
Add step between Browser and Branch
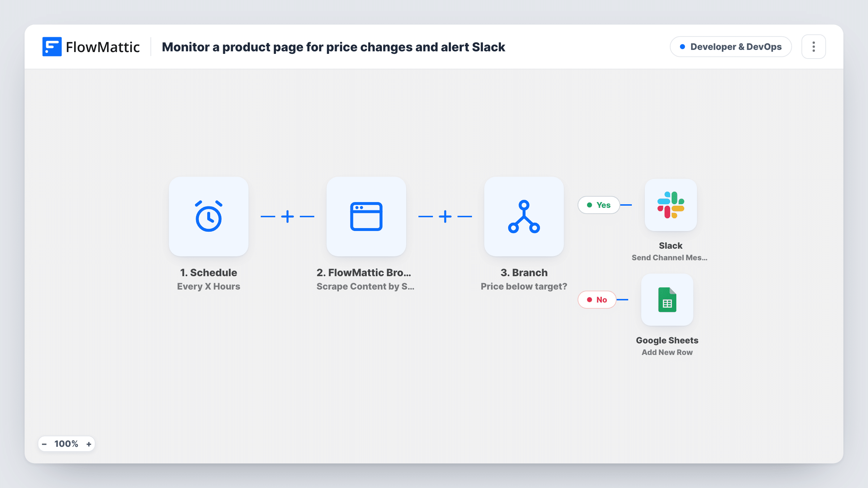[445, 217]
